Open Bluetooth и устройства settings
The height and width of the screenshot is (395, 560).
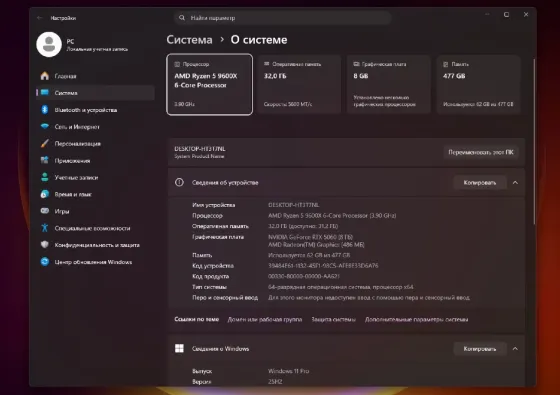click(x=95, y=110)
